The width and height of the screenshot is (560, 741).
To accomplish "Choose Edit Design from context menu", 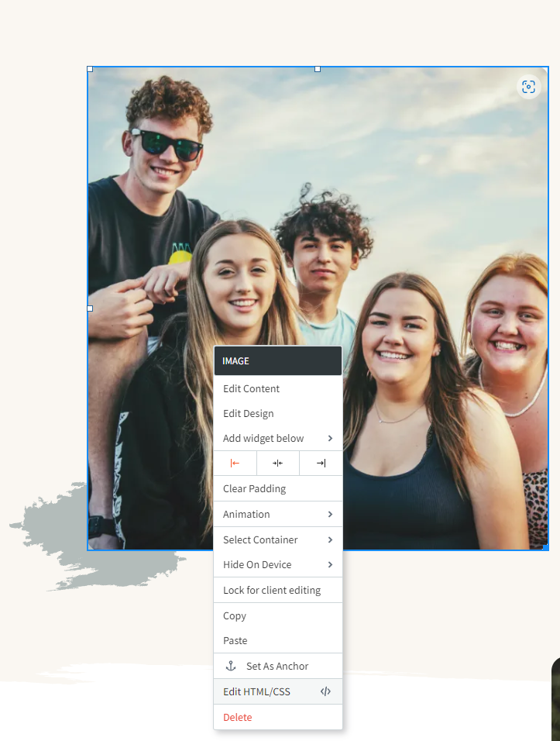I will coord(249,414).
